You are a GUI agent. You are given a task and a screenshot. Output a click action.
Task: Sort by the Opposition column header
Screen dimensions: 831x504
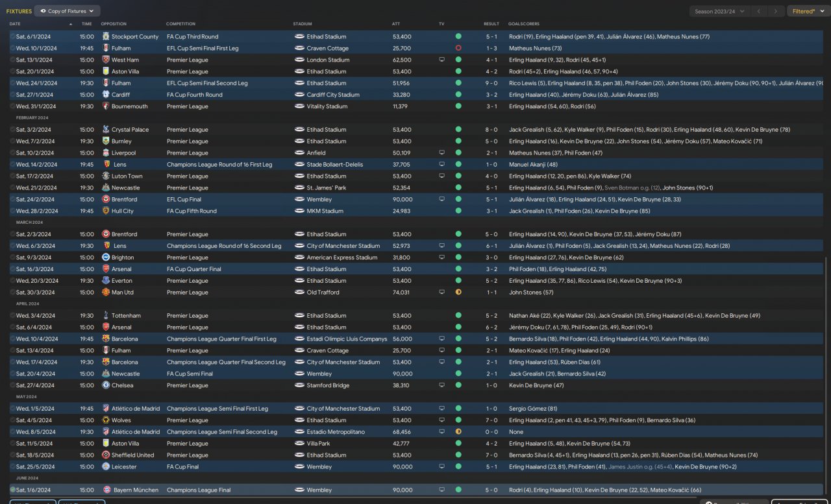[114, 24]
